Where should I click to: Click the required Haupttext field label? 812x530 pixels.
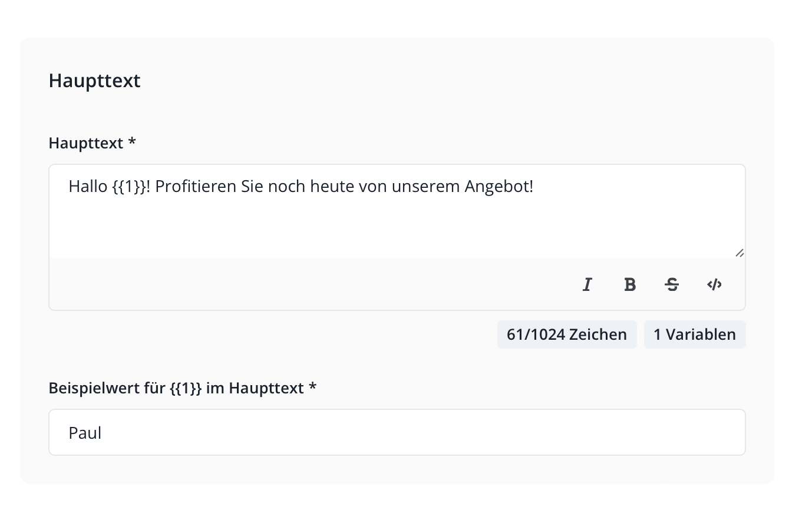92,143
